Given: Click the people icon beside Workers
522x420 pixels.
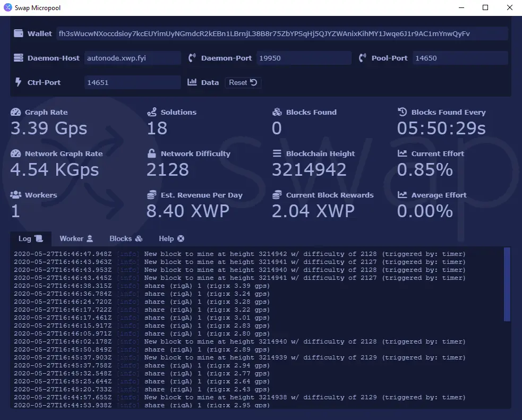Looking at the screenshot, I should [16, 195].
